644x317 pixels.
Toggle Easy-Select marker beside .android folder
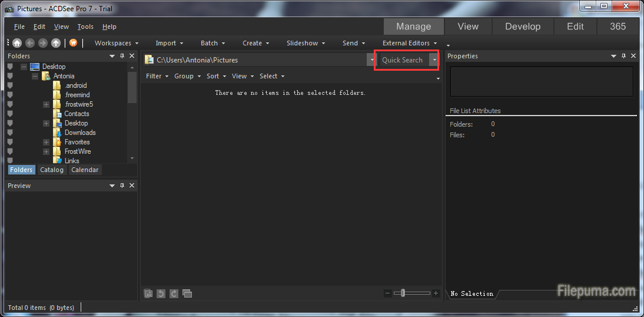pyautogui.click(x=10, y=85)
